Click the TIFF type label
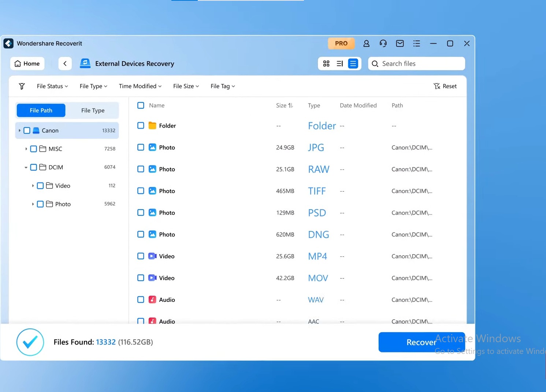 coord(317,191)
